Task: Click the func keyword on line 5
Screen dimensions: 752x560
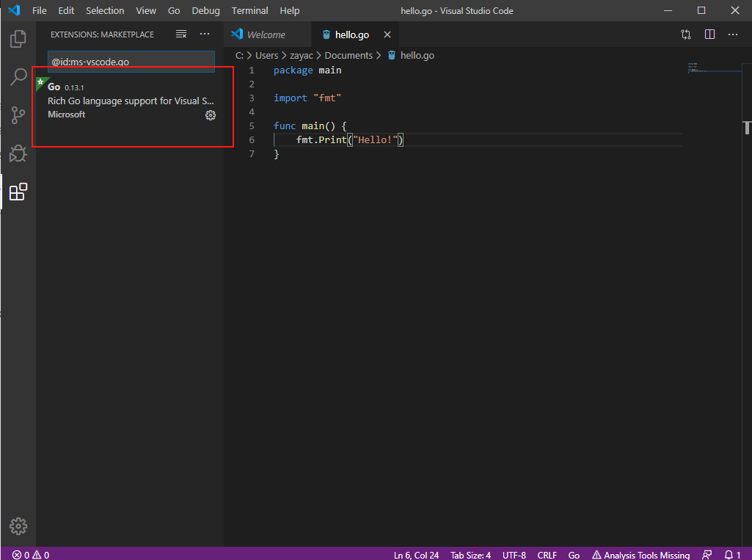Action: coord(285,126)
